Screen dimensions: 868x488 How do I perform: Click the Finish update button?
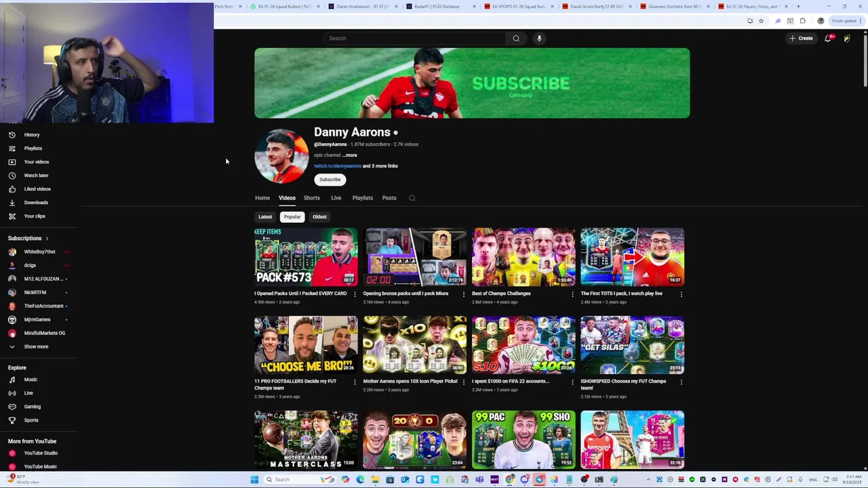coord(844,21)
